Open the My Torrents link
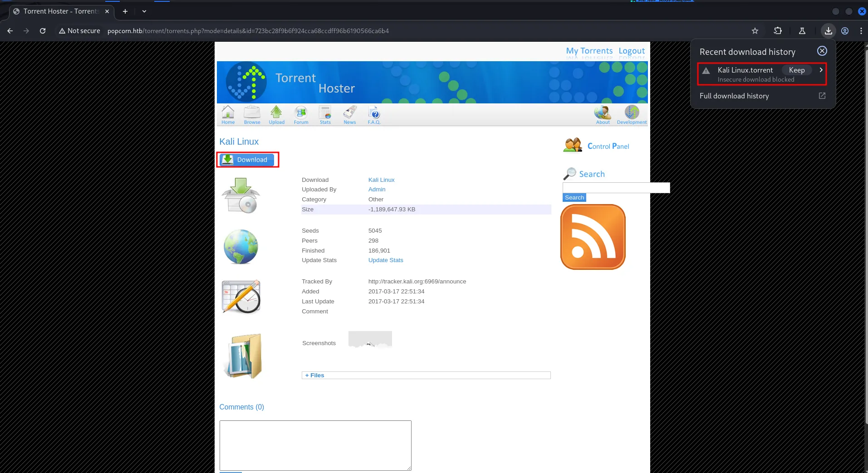 (589, 51)
